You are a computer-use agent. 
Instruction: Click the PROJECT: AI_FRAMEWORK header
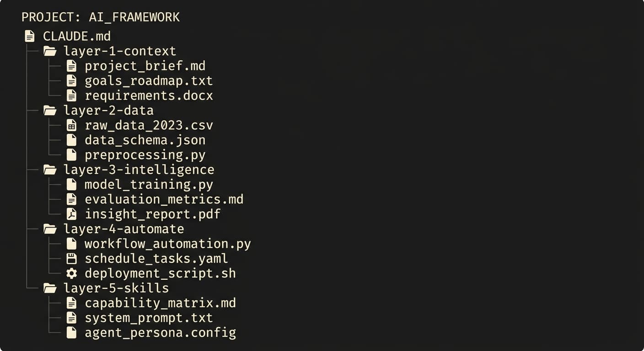point(101,17)
